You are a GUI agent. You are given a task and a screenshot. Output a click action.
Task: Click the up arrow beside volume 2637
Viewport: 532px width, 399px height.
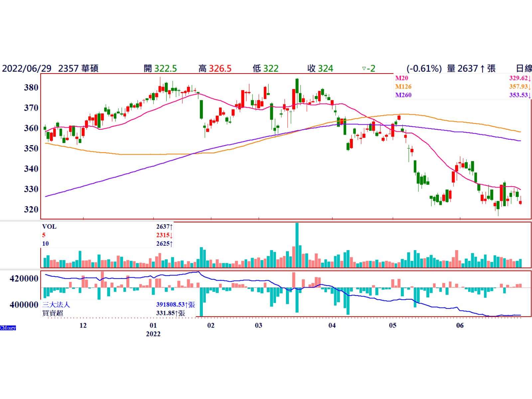tap(482, 69)
